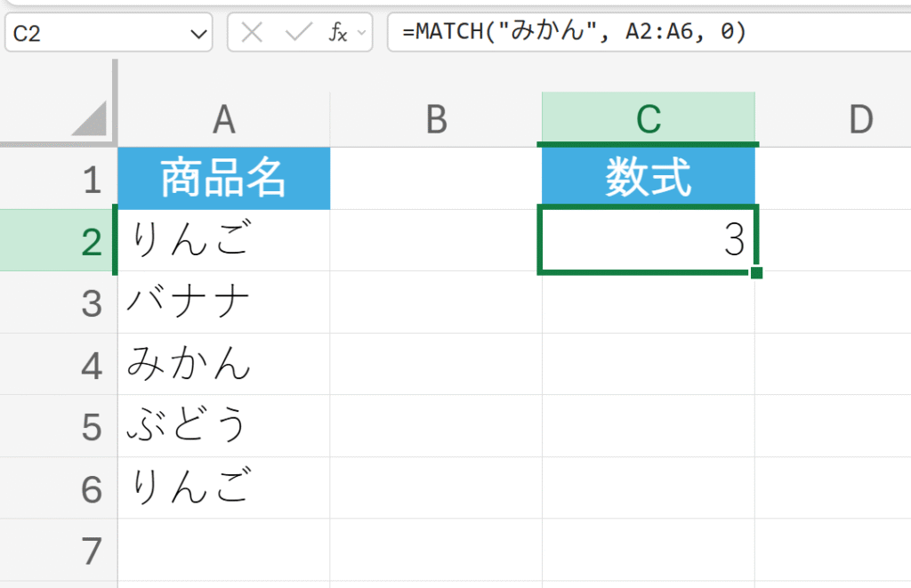Click the Cancel (X) formula bar icon
The width and height of the screenshot is (911, 588).
coord(253,34)
